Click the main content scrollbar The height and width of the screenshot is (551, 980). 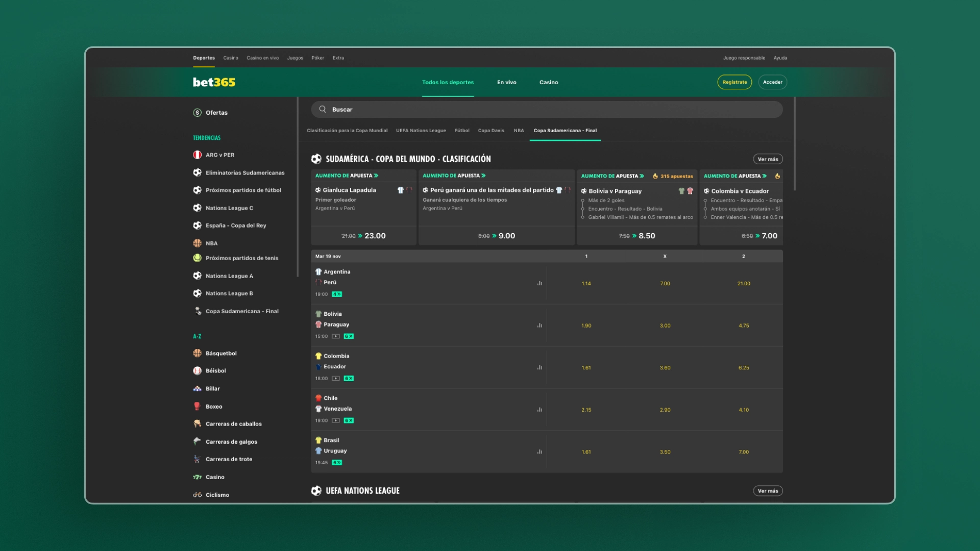pos(795,144)
